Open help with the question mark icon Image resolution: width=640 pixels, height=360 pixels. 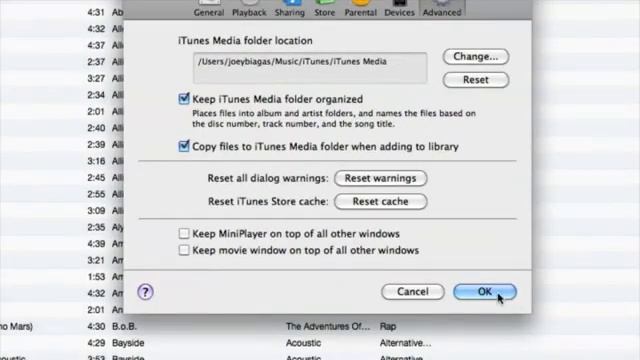(x=145, y=292)
